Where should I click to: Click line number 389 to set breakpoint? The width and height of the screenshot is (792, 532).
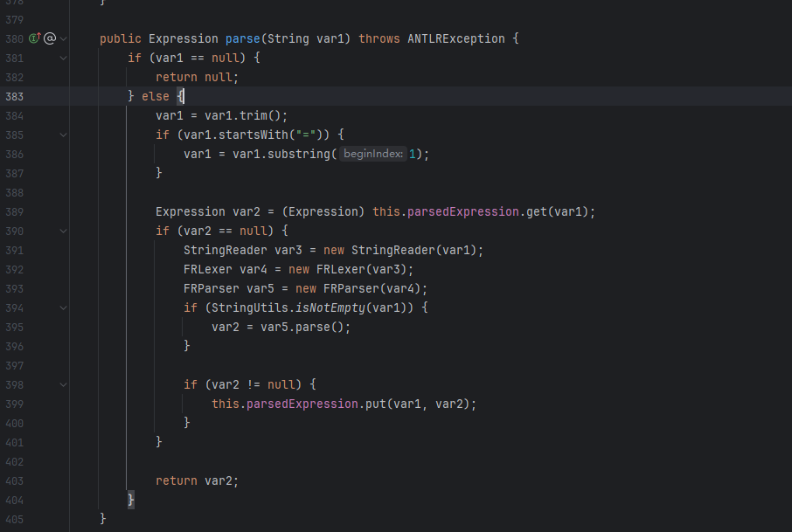14,212
